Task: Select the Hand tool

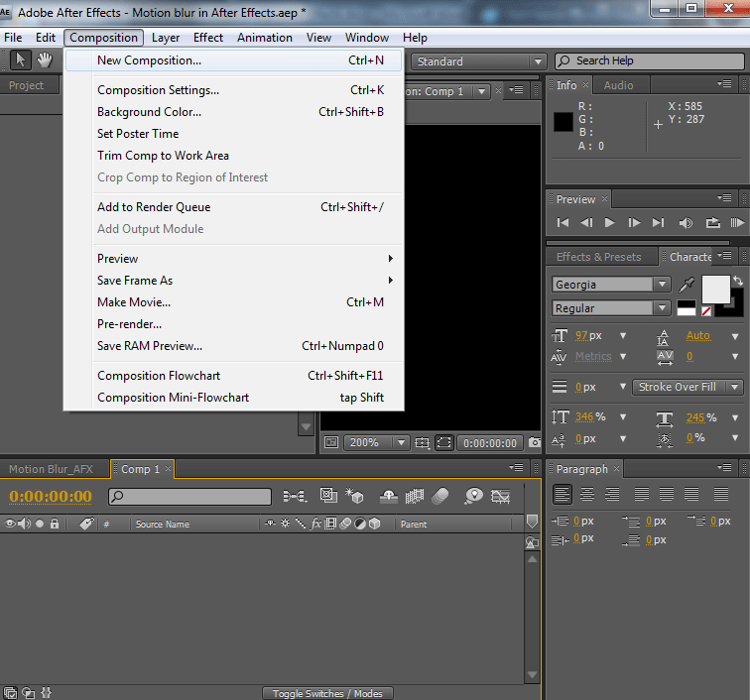Action: [x=45, y=60]
